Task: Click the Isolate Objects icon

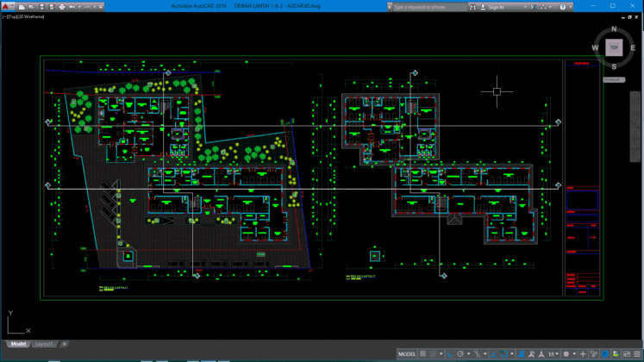Action: click(x=616, y=353)
